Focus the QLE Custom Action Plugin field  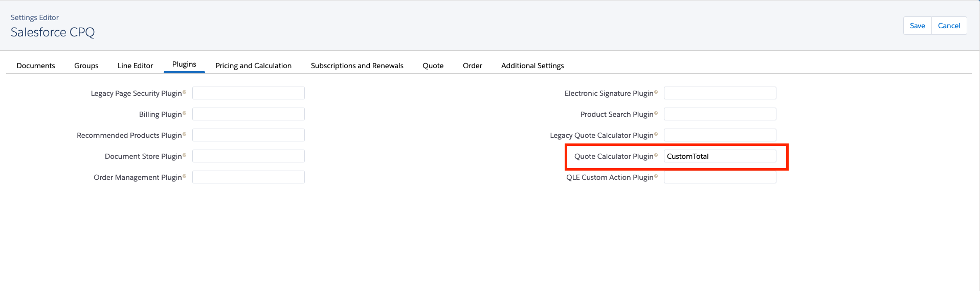click(720, 177)
